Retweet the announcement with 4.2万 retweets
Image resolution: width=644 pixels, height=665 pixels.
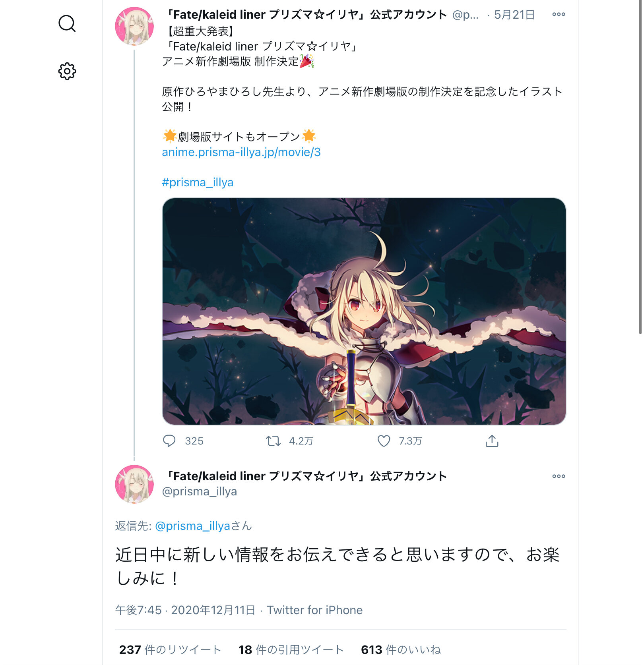(273, 441)
